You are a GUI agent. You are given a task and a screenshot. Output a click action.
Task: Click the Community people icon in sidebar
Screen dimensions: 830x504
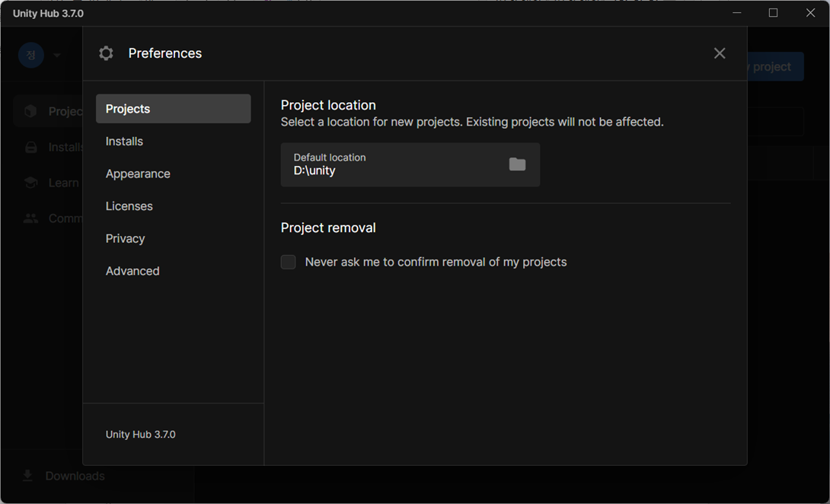point(30,218)
